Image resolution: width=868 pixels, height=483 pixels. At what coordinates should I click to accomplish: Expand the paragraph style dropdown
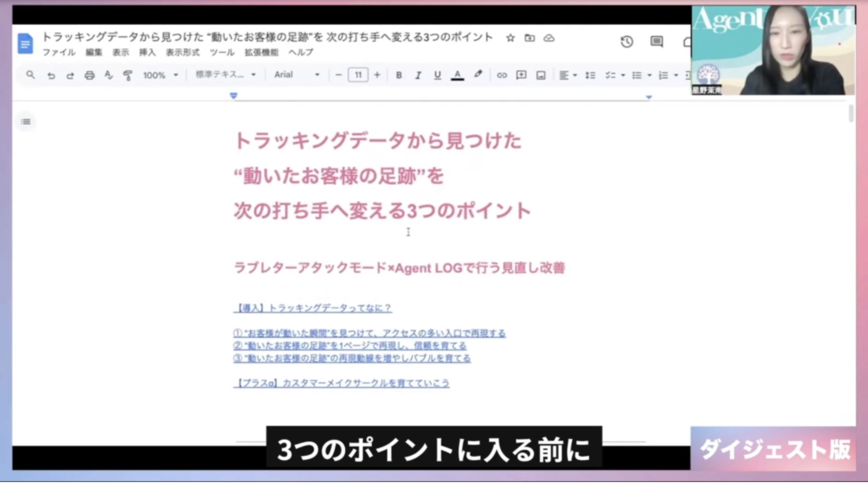click(x=225, y=75)
